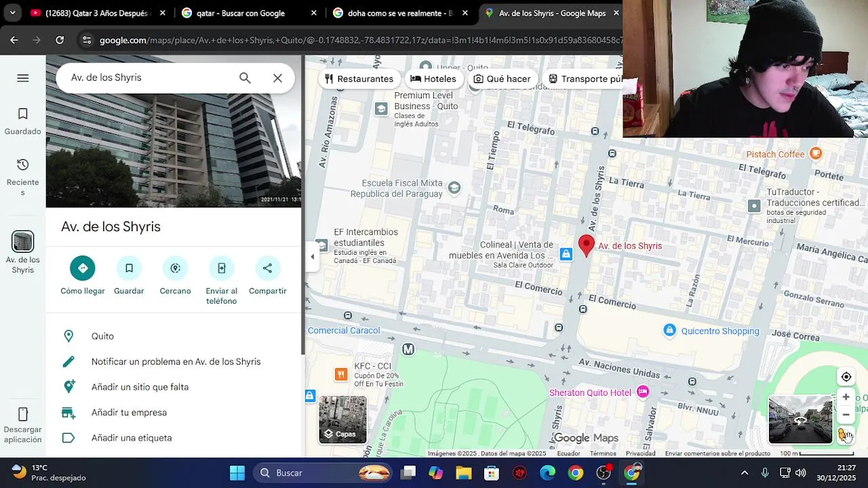Click Enviar comentarios sobre el producto

(717, 453)
